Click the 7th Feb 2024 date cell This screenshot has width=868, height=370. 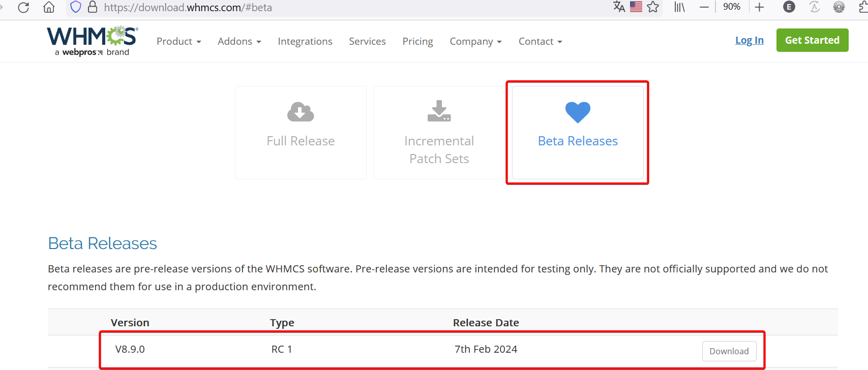(486, 349)
